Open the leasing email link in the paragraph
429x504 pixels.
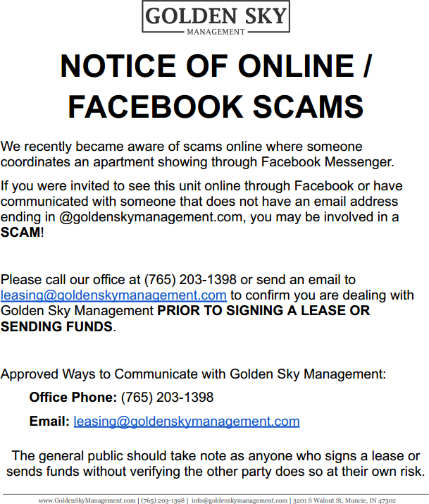click(x=113, y=295)
